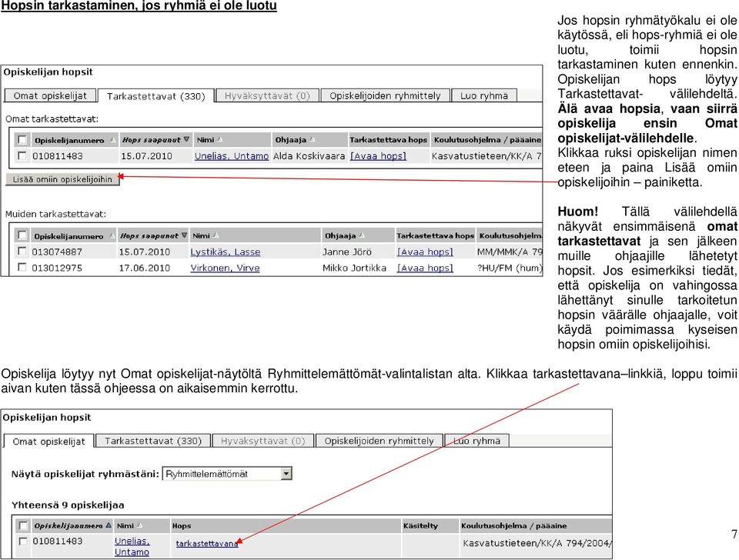Open Tarkastettavat (330) tab in lower panel
The height and width of the screenshot is (560, 739).
pyautogui.click(x=153, y=441)
